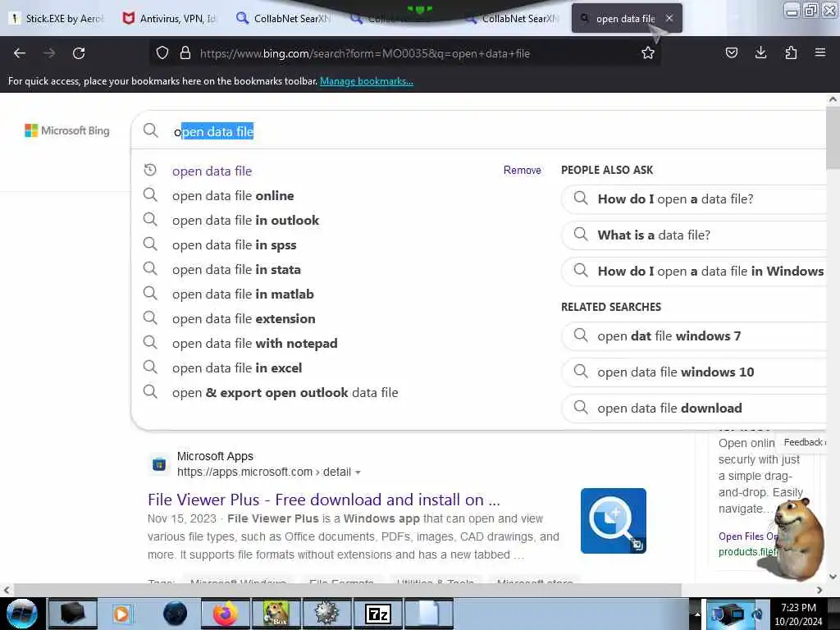Launch Firefox from the taskbar
Image resolution: width=840 pixels, height=630 pixels.
[x=226, y=614]
